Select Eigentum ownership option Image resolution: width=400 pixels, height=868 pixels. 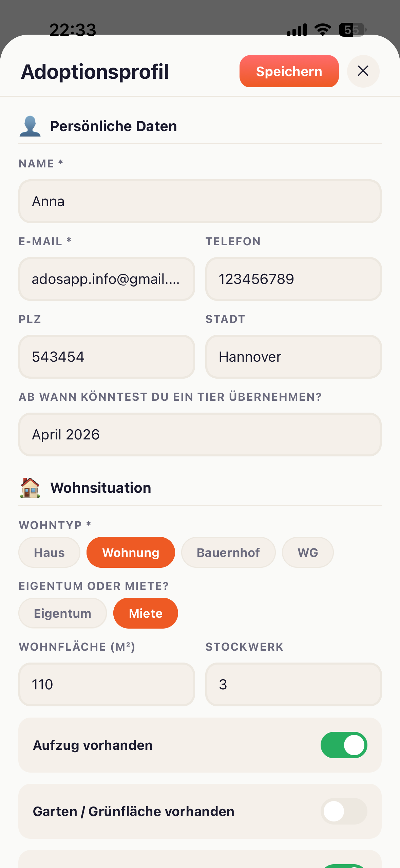[62, 613]
